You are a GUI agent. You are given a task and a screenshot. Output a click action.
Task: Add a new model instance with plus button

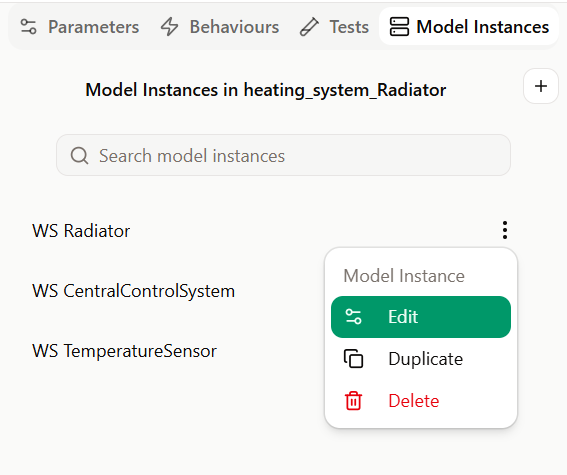click(x=541, y=86)
